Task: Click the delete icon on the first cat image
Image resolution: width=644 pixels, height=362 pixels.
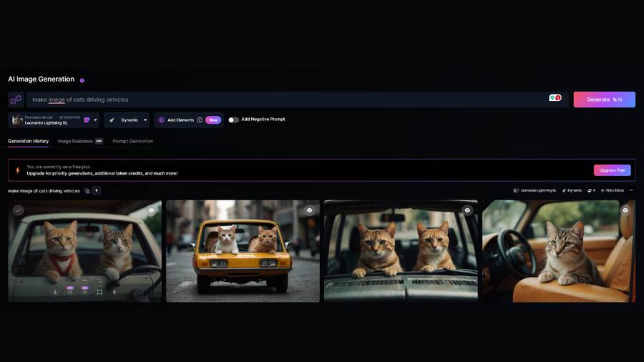Action: pos(114,292)
